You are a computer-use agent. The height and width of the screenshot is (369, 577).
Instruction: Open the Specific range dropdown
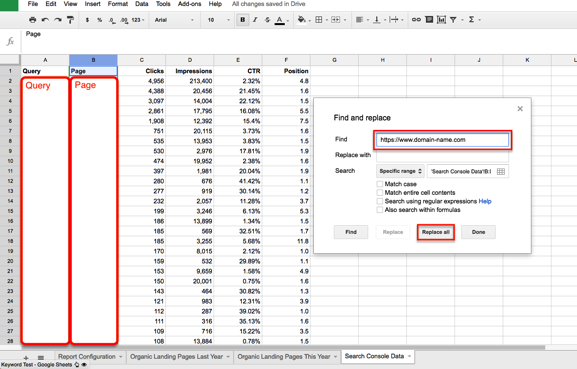click(x=400, y=171)
